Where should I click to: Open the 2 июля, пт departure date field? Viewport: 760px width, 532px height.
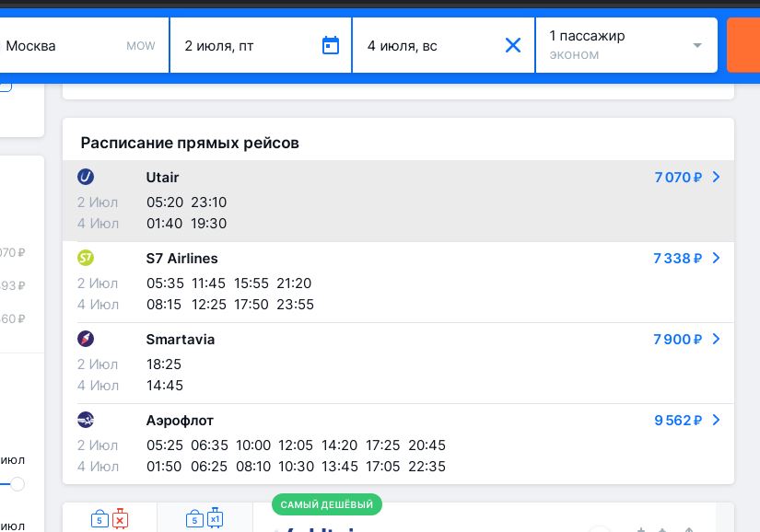tap(261, 45)
